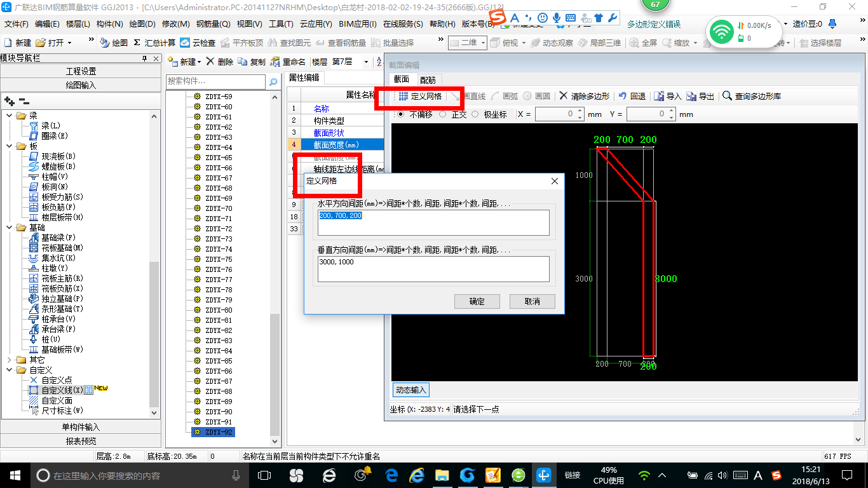868x488 pixels.
Task: Open the 俯视 view dropdown arrow
Action: click(524, 43)
